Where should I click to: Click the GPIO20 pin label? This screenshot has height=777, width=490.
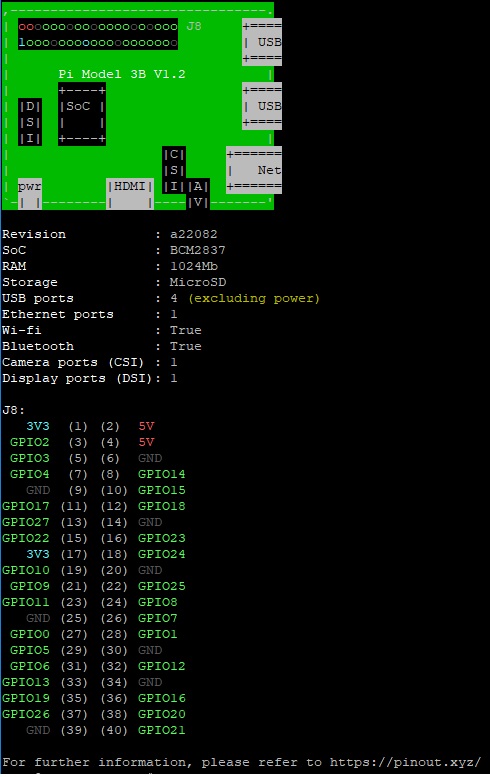162,714
